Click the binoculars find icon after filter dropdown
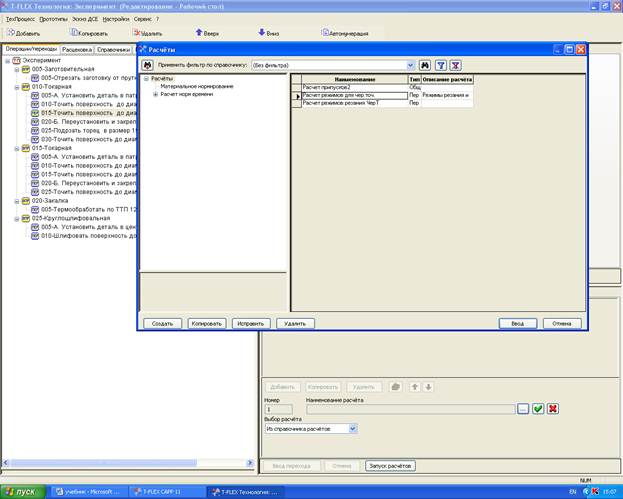Viewport: 623px width, 499px height. coord(425,65)
